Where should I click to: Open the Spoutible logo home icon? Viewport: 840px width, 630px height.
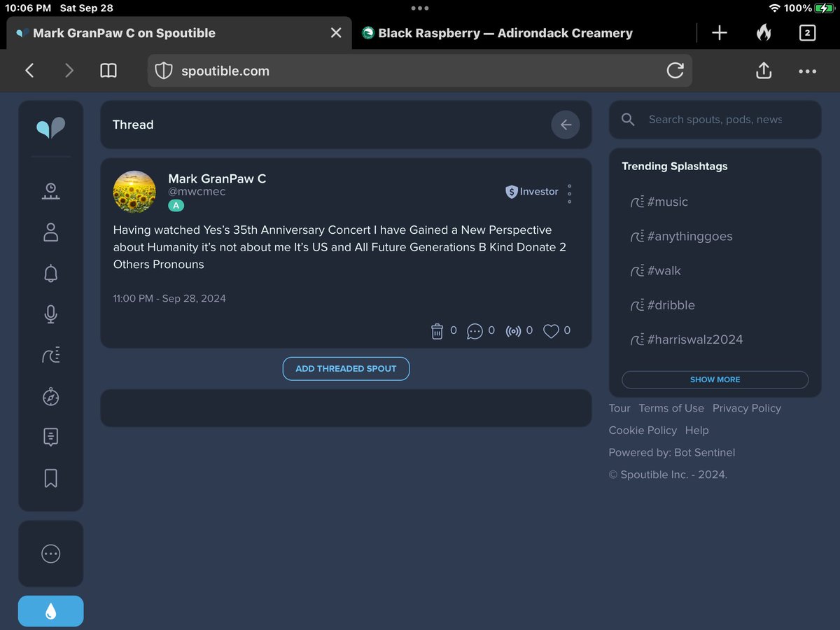(50, 128)
